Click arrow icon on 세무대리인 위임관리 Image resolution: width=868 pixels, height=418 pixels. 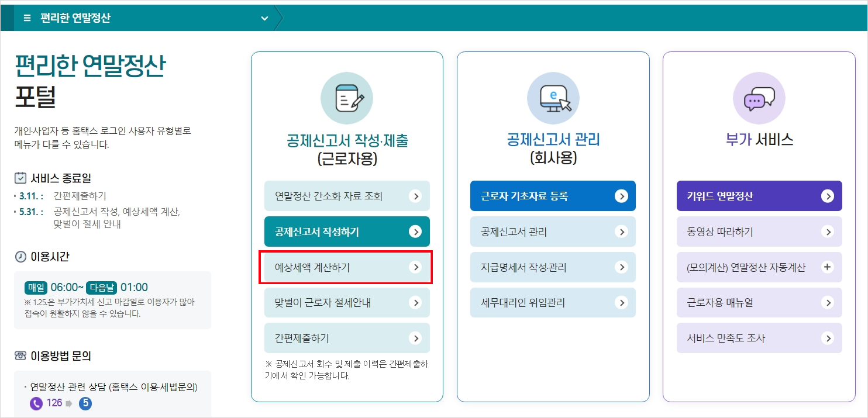(621, 303)
